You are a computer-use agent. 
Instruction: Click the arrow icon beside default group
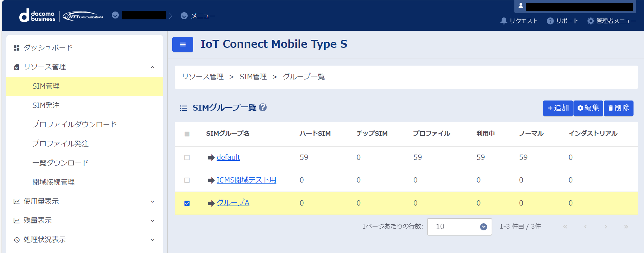pos(211,158)
